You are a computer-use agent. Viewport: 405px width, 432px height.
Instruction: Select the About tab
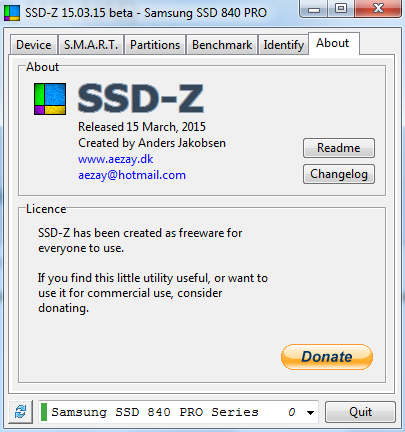[x=334, y=43]
